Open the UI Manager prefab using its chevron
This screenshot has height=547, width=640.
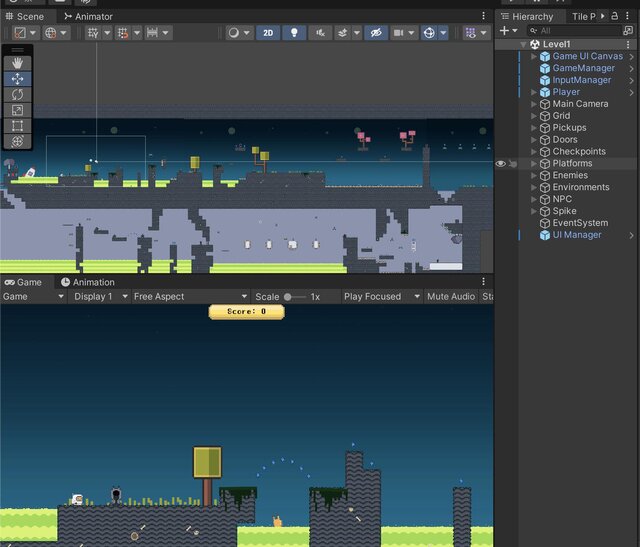click(631, 236)
